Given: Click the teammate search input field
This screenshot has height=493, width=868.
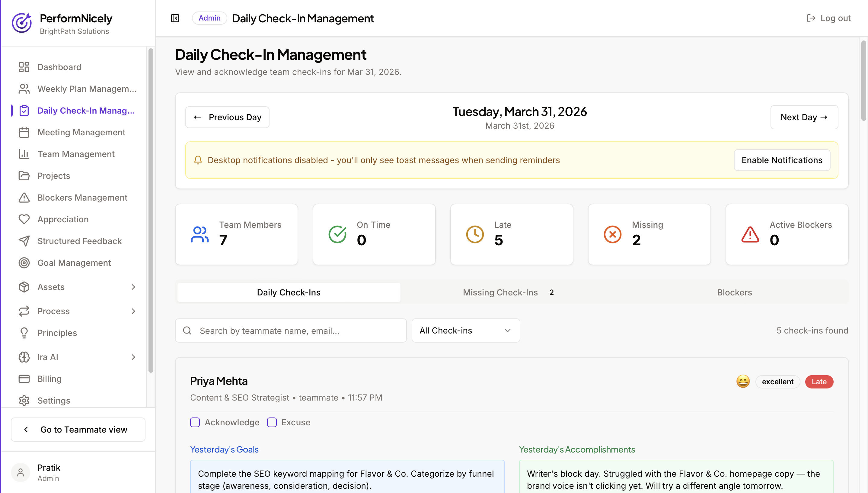Looking at the screenshot, I should 298,330.
